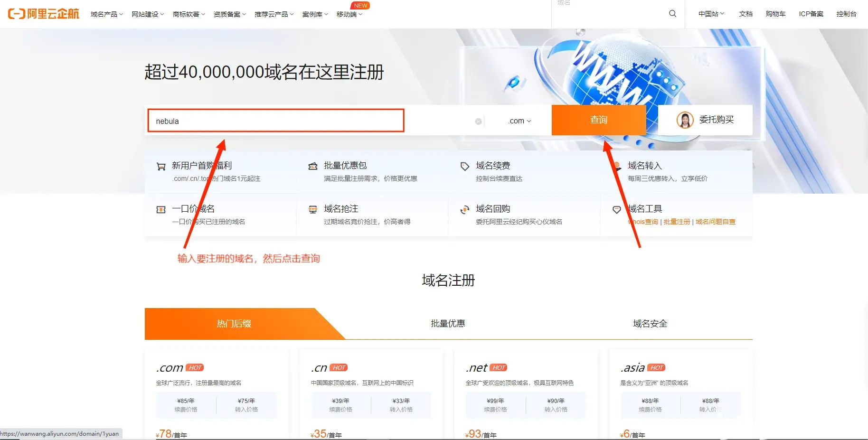Expand the 域名产品 menu
Image resolution: width=868 pixels, height=440 pixels.
107,14
